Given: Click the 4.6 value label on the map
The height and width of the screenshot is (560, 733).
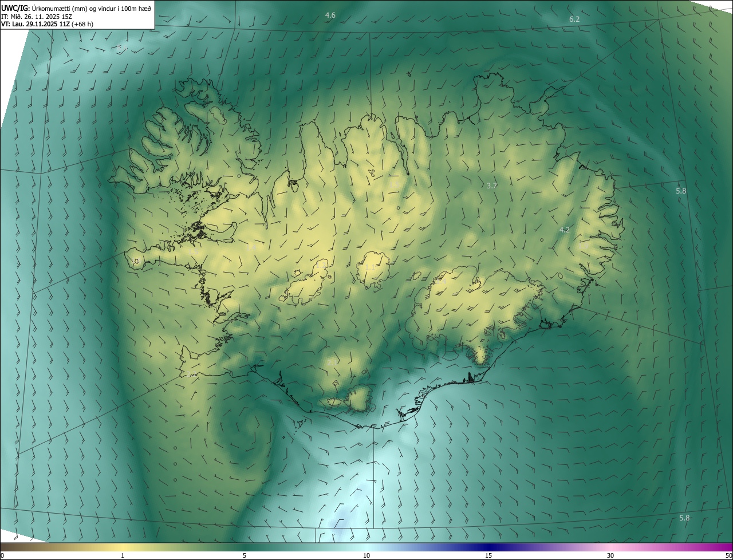Looking at the screenshot, I should tap(330, 15).
